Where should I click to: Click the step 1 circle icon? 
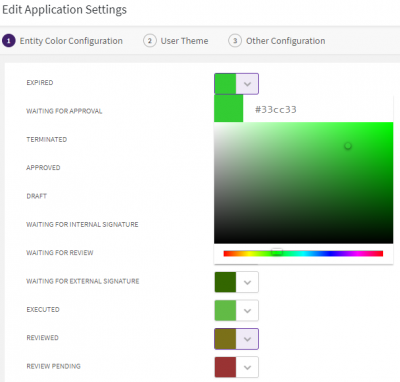(9, 41)
